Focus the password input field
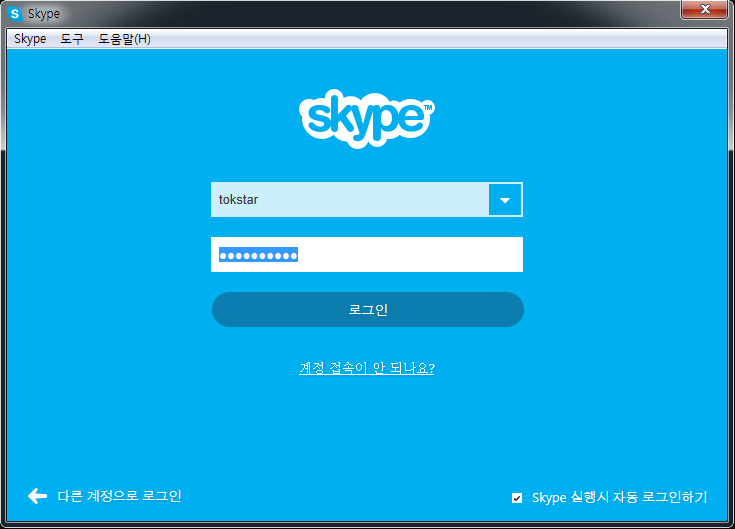The image size is (735, 529). click(367, 254)
